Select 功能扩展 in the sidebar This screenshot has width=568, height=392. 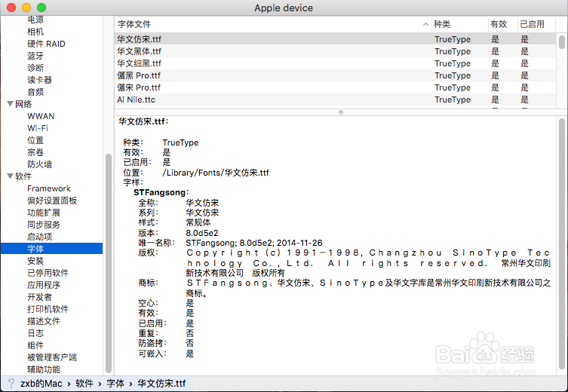(x=44, y=213)
